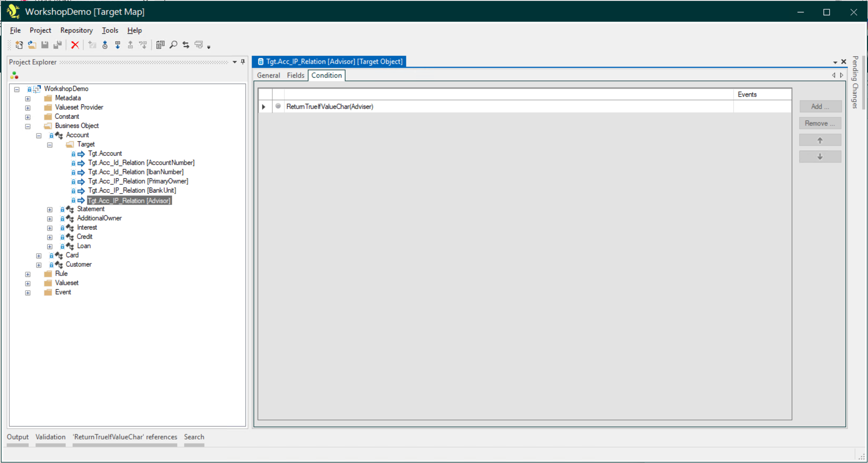The height and width of the screenshot is (463, 868).
Task: Click the Add button in Condition panel
Action: pyautogui.click(x=820, y=106)
